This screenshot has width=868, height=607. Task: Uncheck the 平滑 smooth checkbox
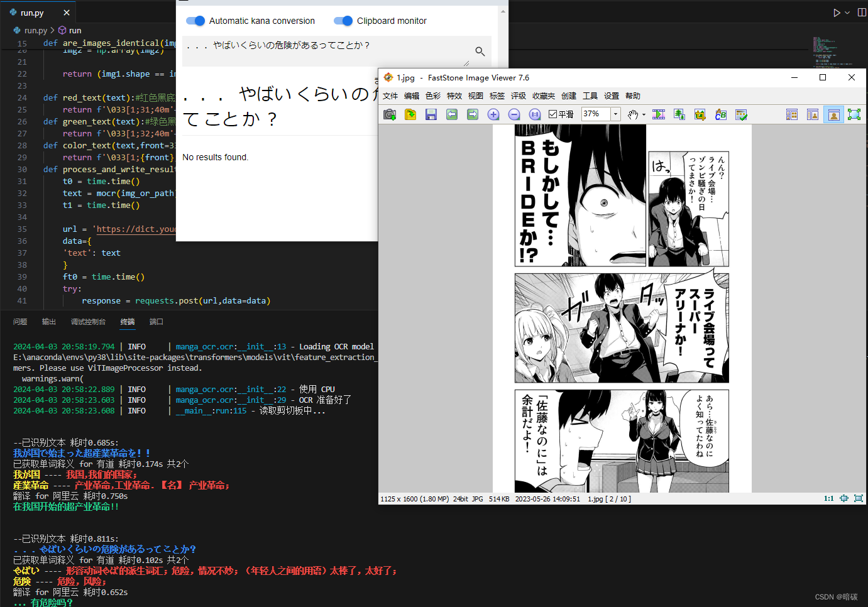pyautogui.click(x=553, y=114)
